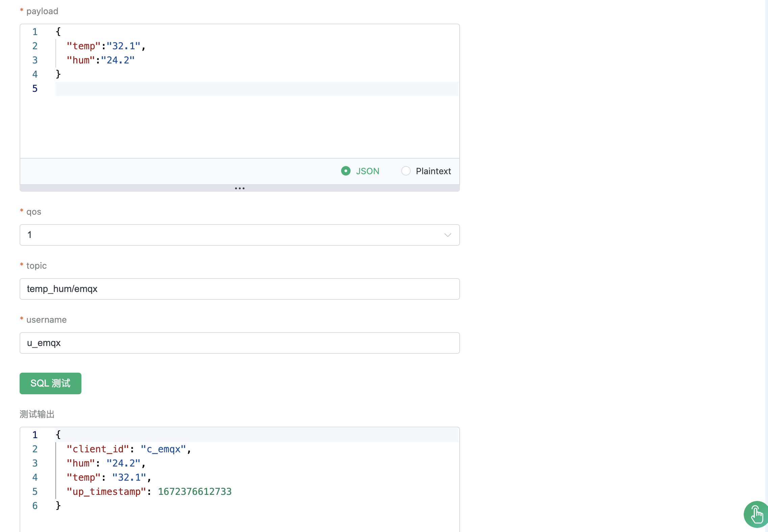Click line number 6 in test output
Image resolution: width=768 pixels, height=532 pixels.
tap(35, 506)
